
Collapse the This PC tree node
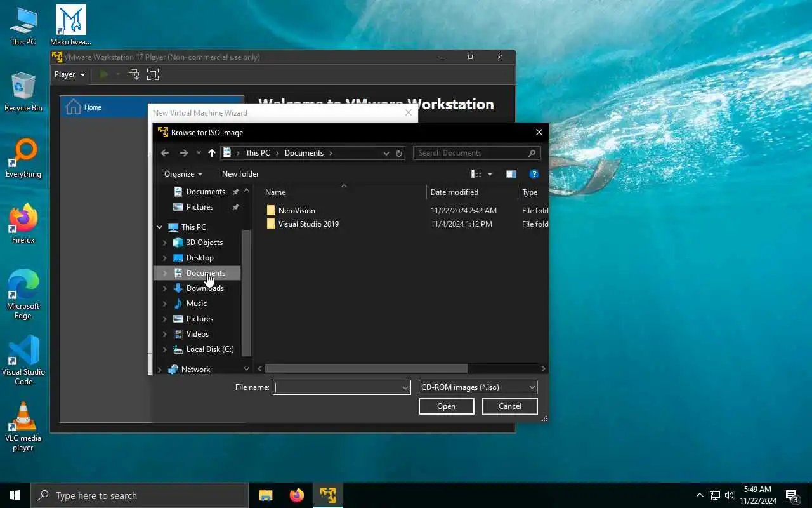[160, 227]
